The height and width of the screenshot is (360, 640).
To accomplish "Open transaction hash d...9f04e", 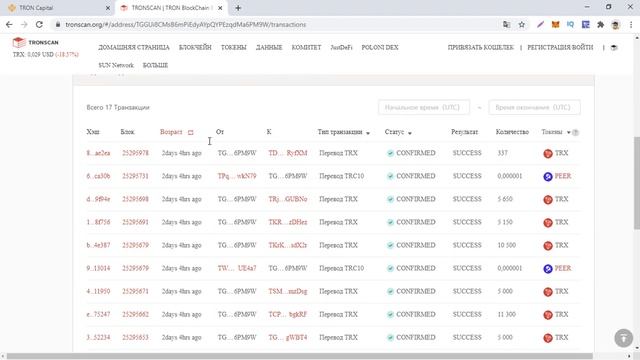I will point(98,199).
